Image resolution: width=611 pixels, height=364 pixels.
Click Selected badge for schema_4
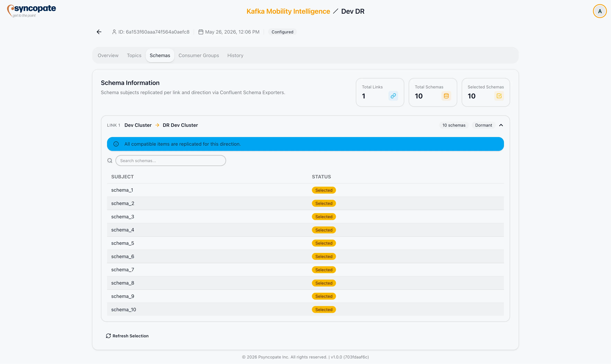click(324, 230)
